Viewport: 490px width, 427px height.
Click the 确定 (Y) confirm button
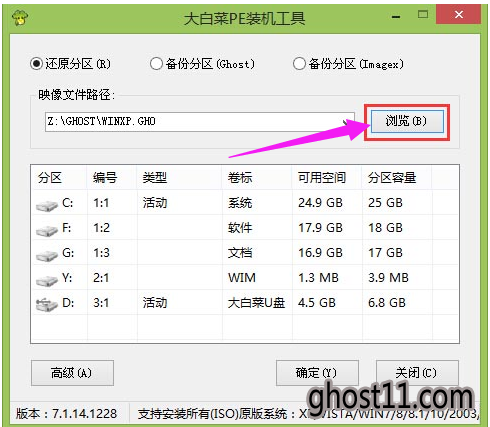[317, 373]
